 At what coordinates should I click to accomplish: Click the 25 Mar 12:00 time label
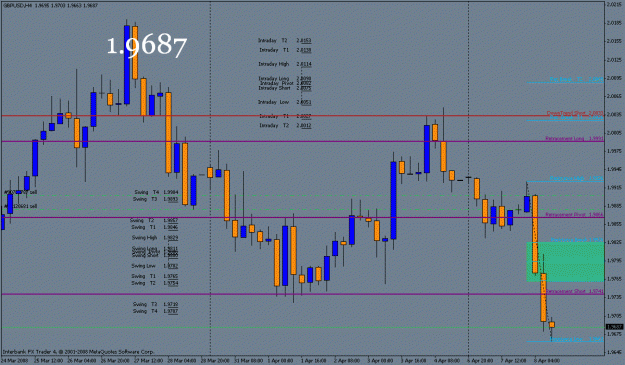pyautogui.click(x=48, y=361)
